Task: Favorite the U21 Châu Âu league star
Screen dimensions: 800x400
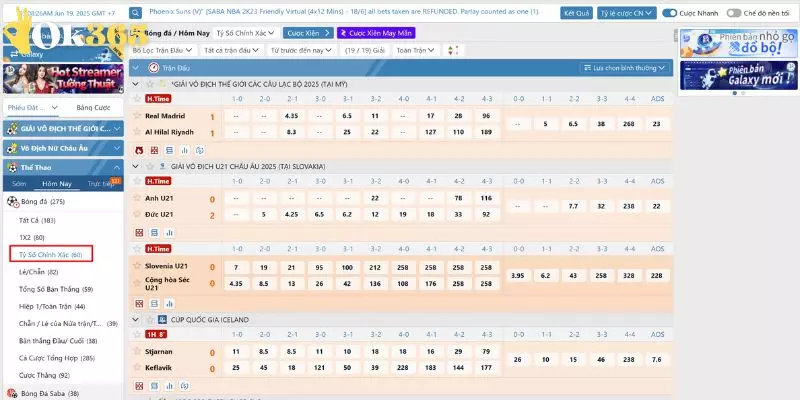Action: pyautogui.click(x=149, y=166)
